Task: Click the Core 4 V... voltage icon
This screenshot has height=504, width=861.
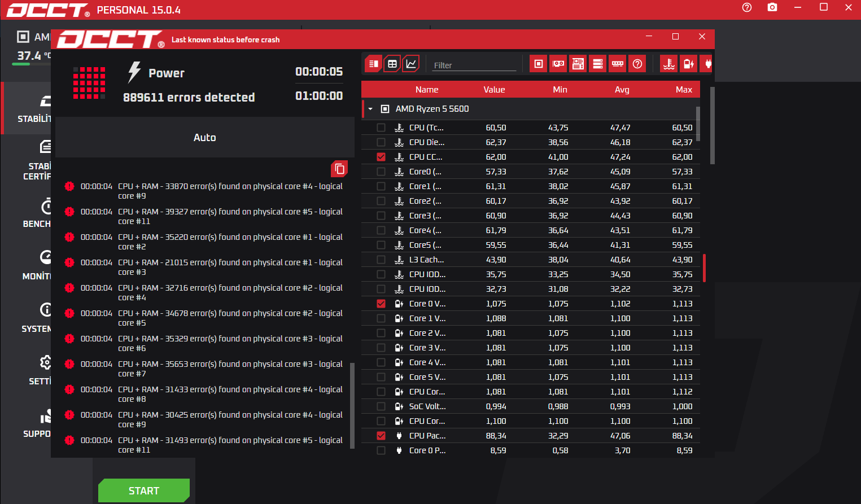Action: tap(399, 362)
